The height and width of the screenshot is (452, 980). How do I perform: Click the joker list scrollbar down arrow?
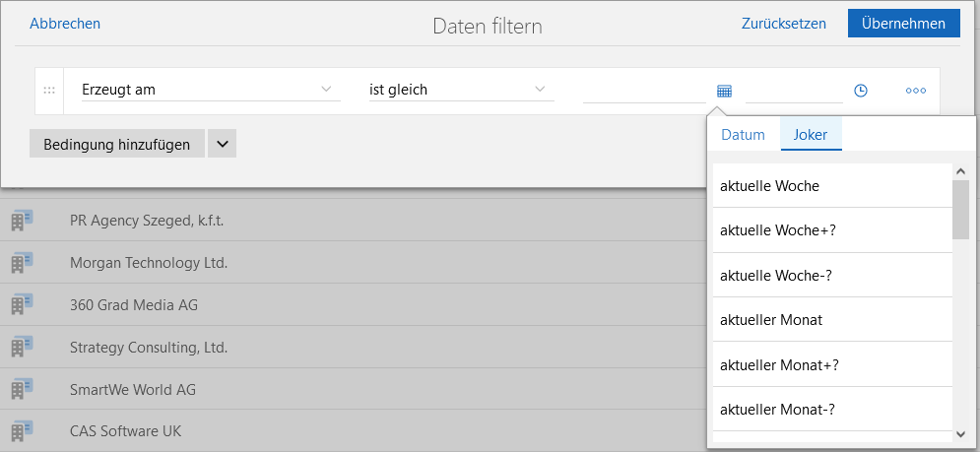[x=960, y=432]
